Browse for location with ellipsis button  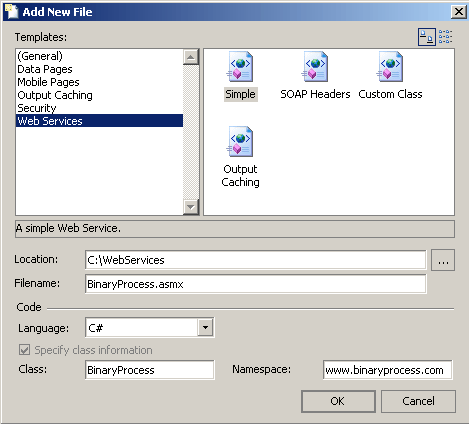point(443,260)
